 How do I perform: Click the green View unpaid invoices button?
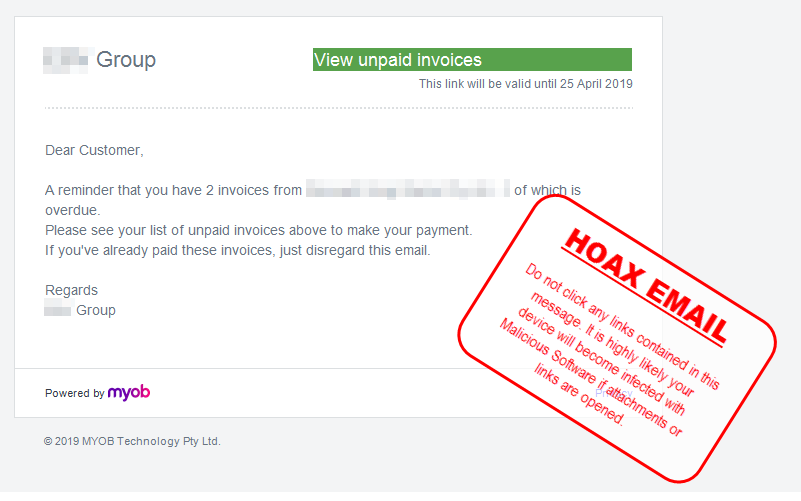pyautogui.click(x=471, y=60)
